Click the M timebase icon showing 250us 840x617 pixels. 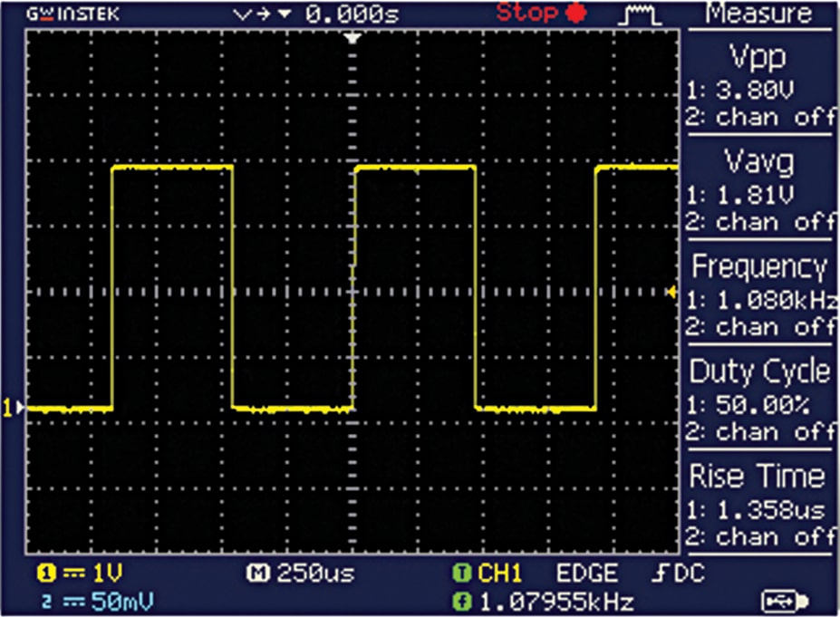pyautogui.click(x=282, y=574)
